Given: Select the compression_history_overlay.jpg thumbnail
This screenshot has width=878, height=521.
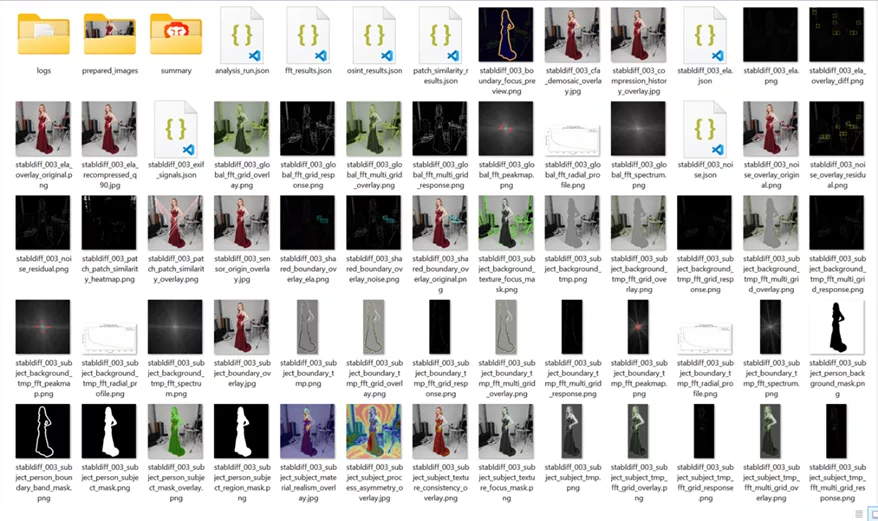Looking at the screenshot, I should pyautogui.click(x=638, y=35).
